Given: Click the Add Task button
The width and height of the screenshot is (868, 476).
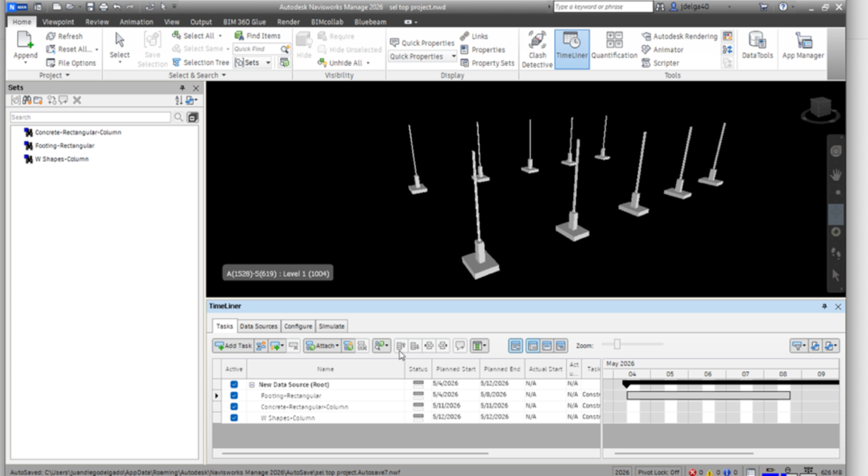Looking at the screenshot, I should click(233, 346).
